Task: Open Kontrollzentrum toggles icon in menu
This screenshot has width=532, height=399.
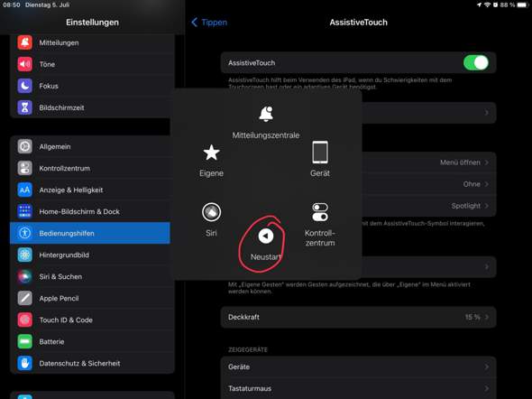Action: pos(320,212)
